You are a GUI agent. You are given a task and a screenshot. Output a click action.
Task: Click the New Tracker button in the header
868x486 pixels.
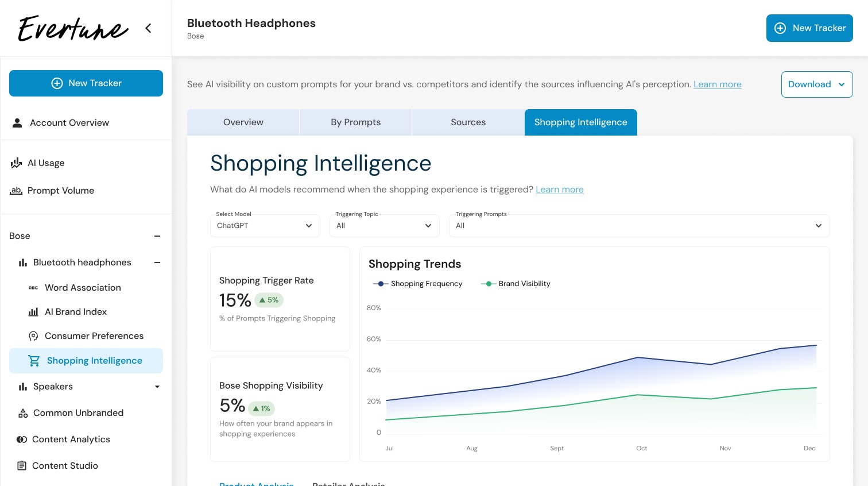(809, 28)
